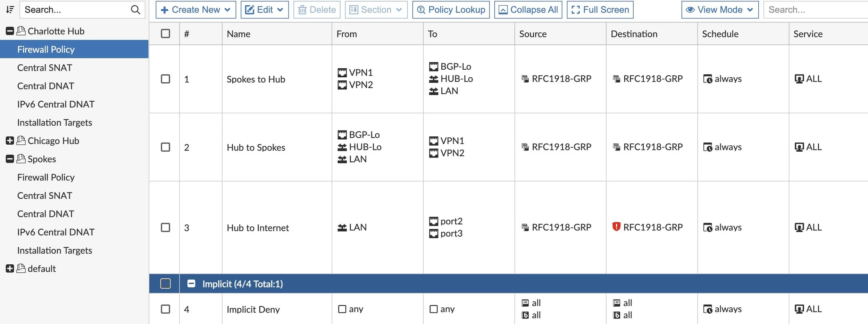
Task: Open IPv6 Central DNAT under Charlotte Hub
Action: point(56,104)
